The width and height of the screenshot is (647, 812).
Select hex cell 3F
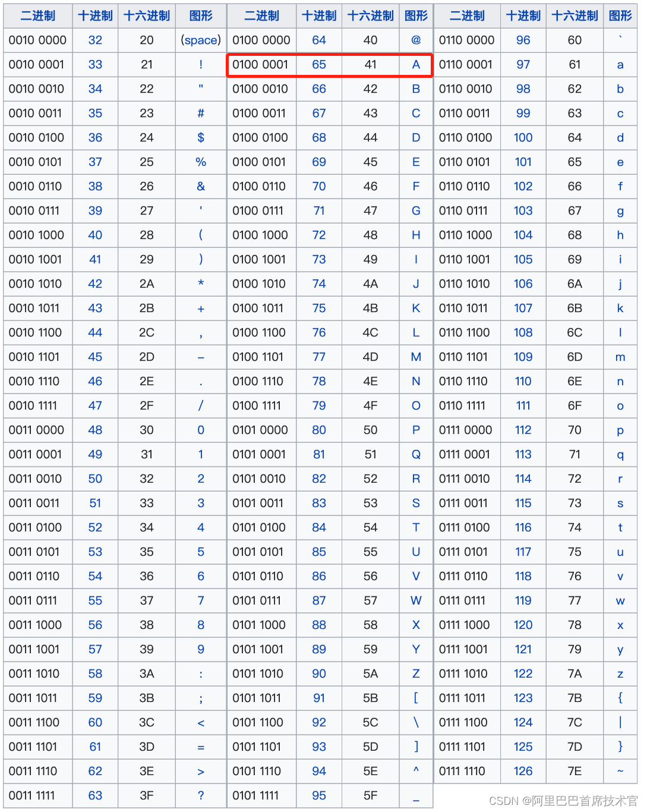[147, 795]
